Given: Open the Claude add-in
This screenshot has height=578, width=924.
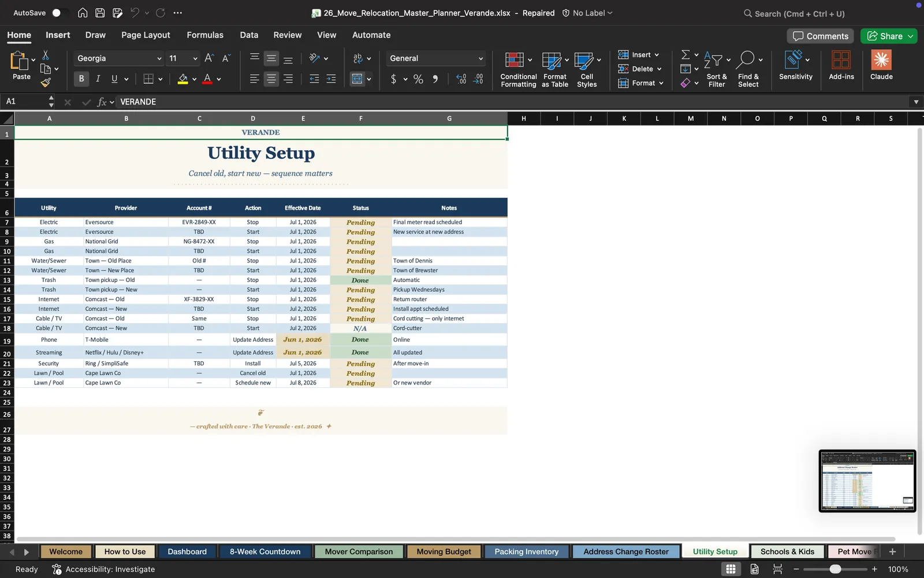Looking at the screenshot, I should pos(881,65).
